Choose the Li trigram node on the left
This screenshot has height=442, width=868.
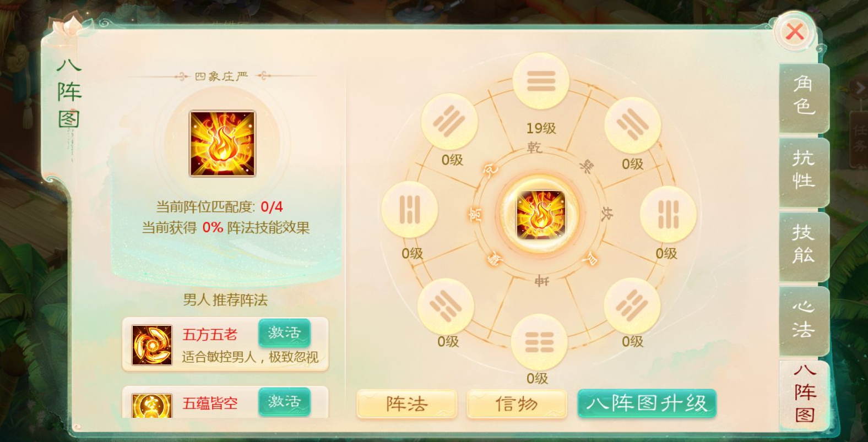(409, 210)
